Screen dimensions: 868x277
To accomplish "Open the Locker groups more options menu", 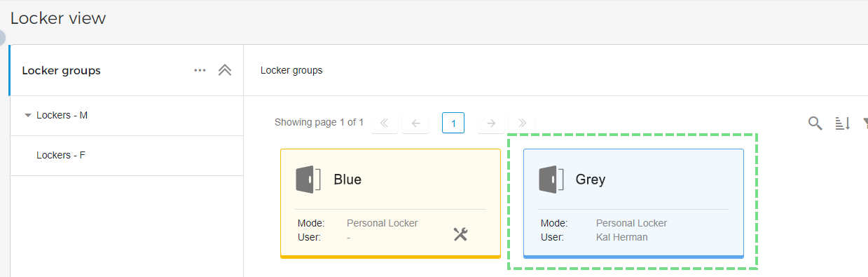I will click(200, 70).
